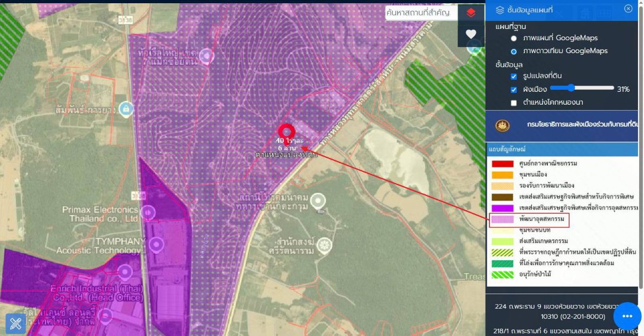The width and height of the screenshot is (644, 336).
Task: Close the map layers panel
Action: point(628,9)
